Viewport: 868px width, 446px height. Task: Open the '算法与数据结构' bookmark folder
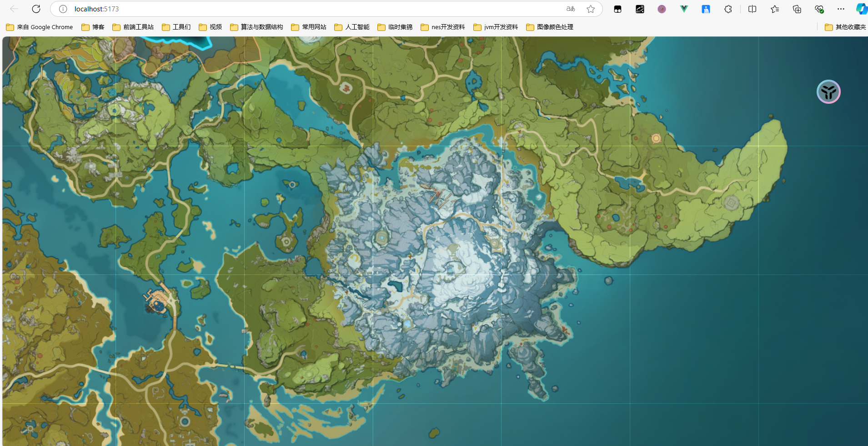point(256,27)
